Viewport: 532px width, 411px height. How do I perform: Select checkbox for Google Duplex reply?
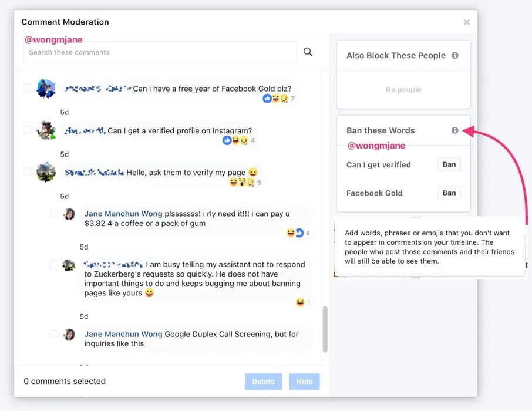(x=54, y=333)
